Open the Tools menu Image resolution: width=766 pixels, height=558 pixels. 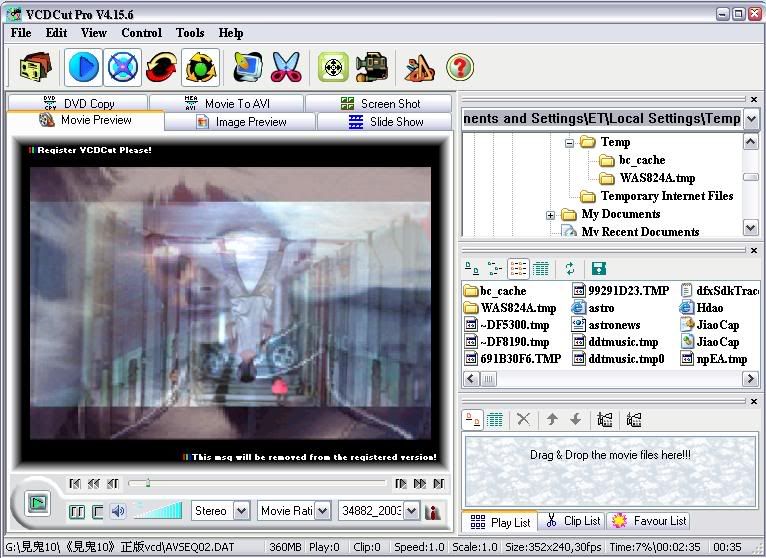pos(190,33)
